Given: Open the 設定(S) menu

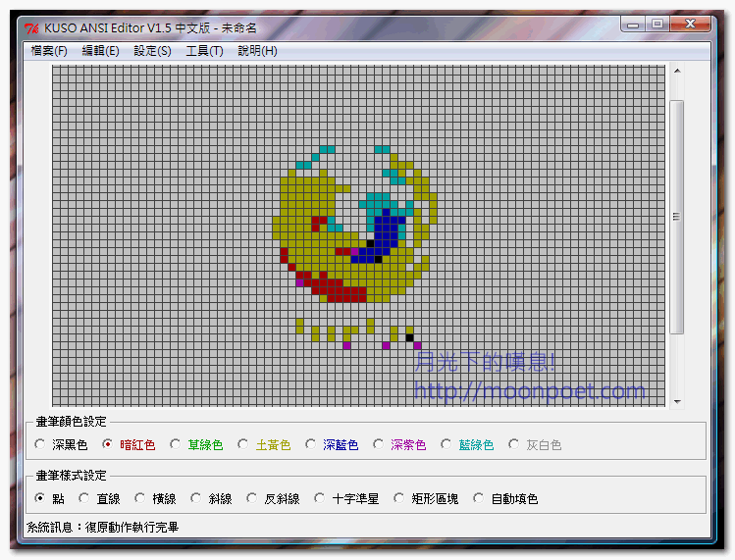Looking at the screenshot, I should (x=152, y=51).
